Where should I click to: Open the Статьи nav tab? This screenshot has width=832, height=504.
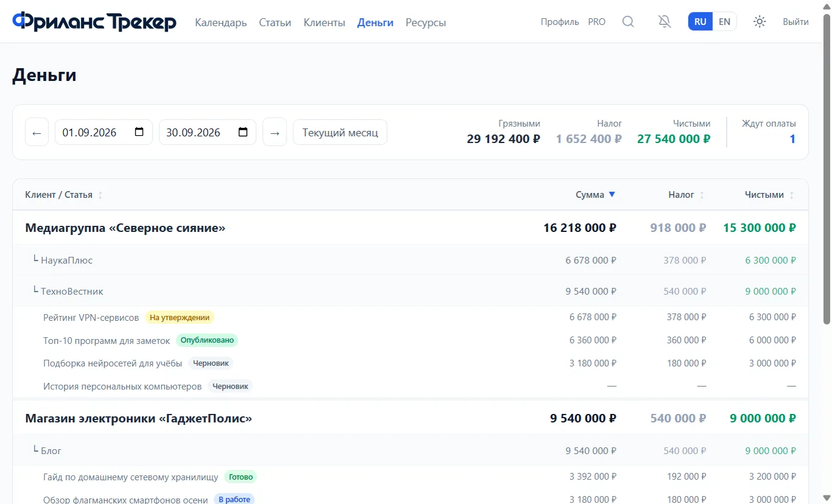point(275,23)
